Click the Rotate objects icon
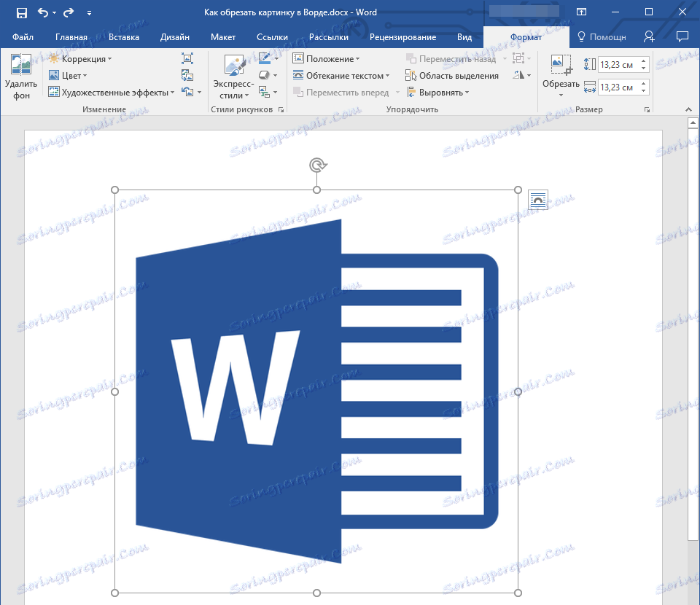 (x=518, y=75)
